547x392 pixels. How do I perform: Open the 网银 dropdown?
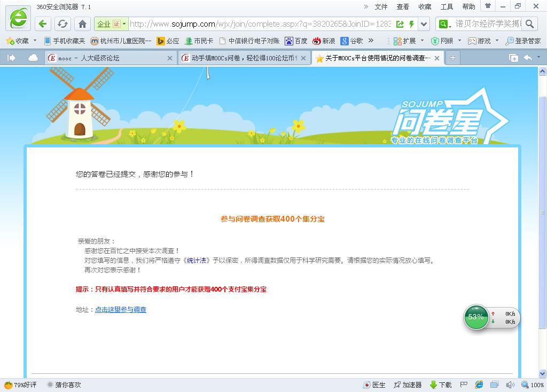(x=446, y=41)
